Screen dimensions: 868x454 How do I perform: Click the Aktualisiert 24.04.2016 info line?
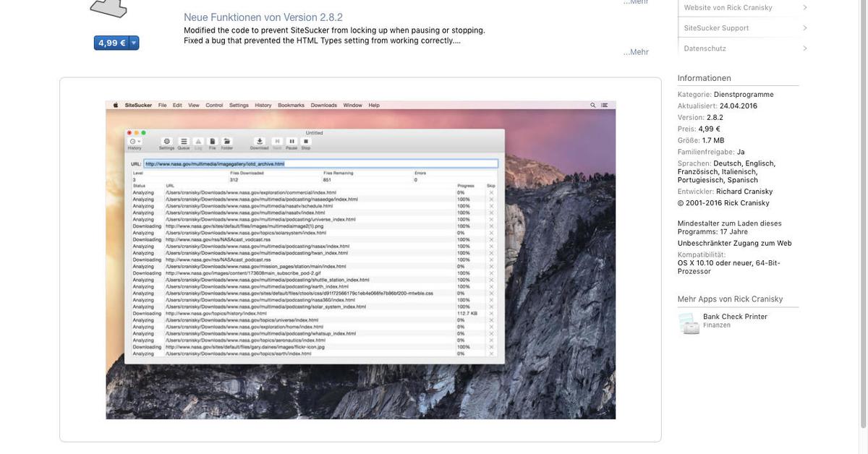(x=718, y=106)
